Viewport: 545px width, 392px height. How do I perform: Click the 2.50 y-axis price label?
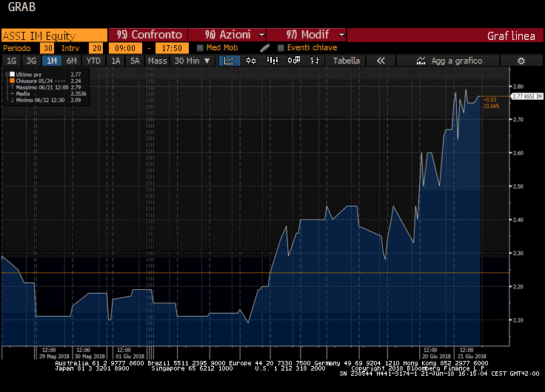(518, 186)
